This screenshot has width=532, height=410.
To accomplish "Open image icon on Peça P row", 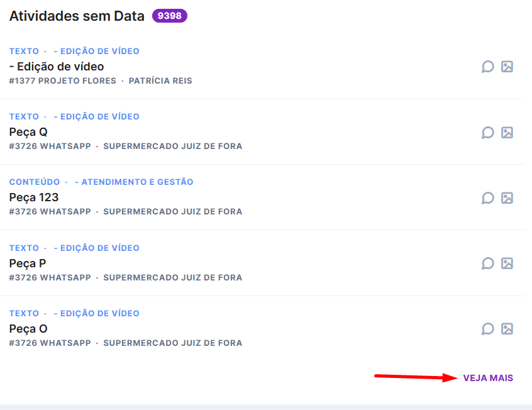I will (507, 263).
